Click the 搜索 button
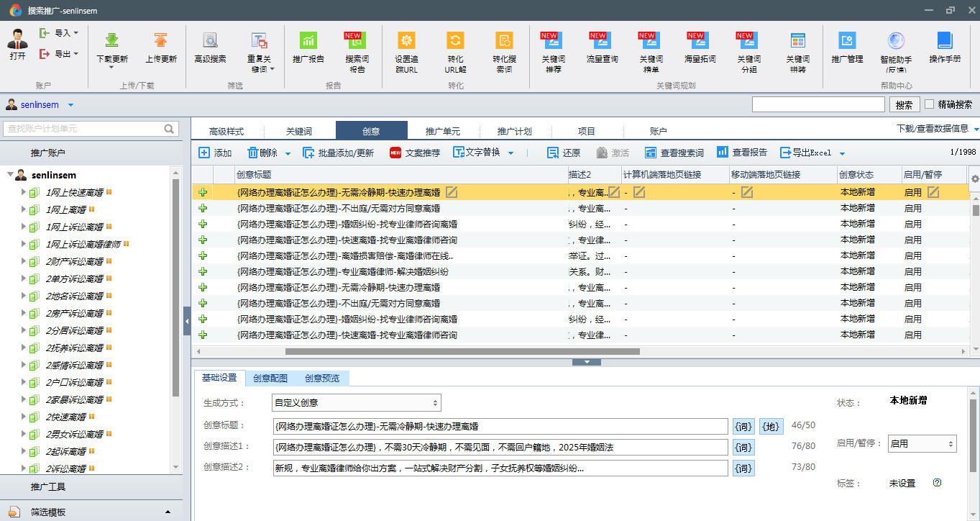980x521 pixels. pyautogui.click(x=905, y=105)
